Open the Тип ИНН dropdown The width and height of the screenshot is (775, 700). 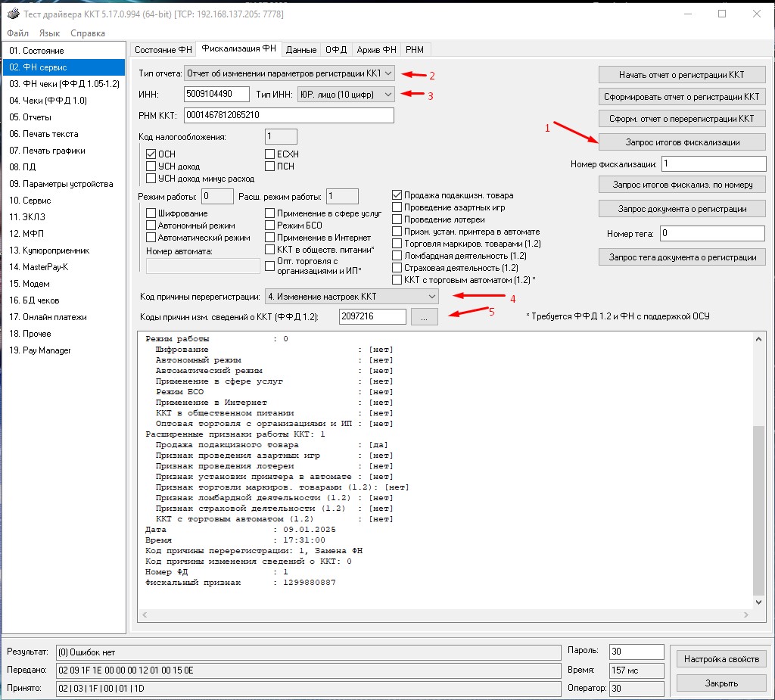pos(346,94)
